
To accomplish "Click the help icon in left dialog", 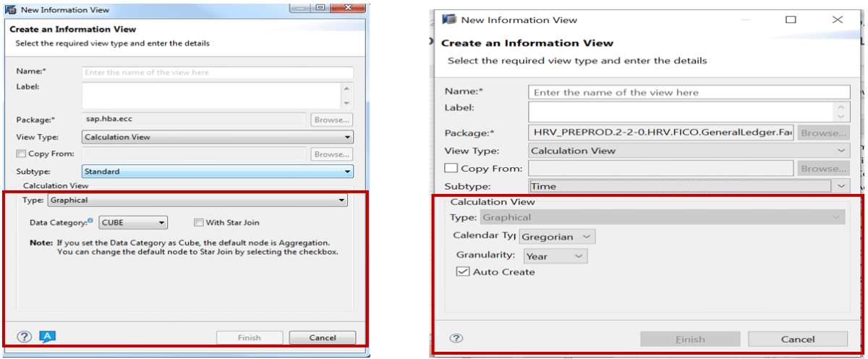I will click(x=25, y=337).
